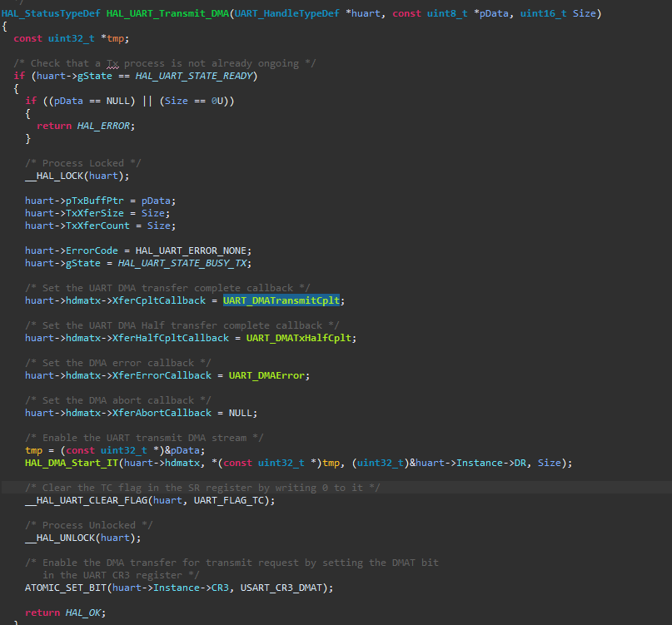Click 'Check that a Tx process' comment

165,63
